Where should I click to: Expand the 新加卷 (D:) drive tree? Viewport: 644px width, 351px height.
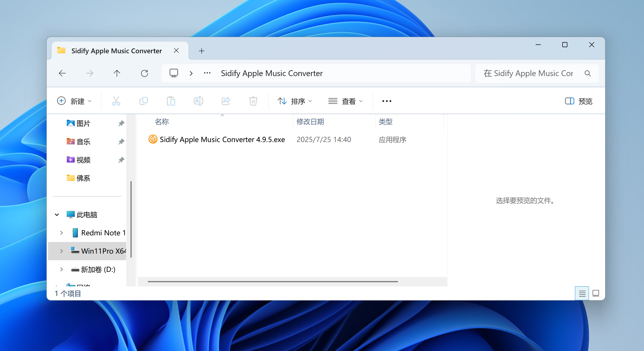click(61, 269)
